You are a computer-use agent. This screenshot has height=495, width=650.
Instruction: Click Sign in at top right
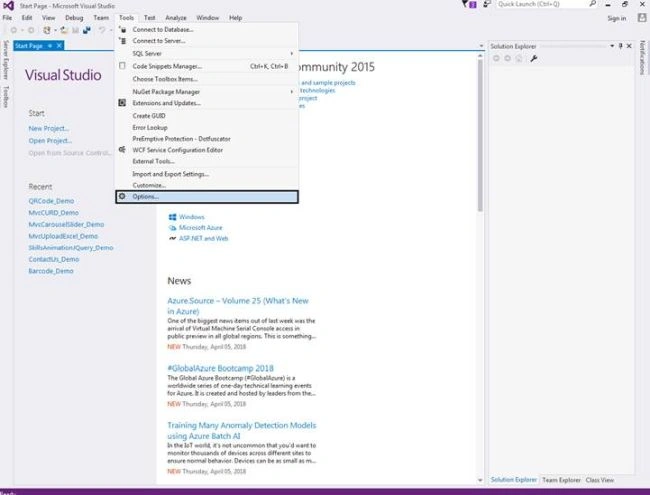[617, 18]
